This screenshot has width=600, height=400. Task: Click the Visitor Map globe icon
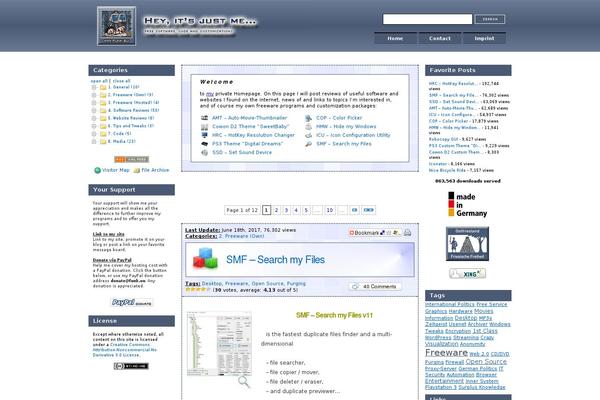(98, 170)
